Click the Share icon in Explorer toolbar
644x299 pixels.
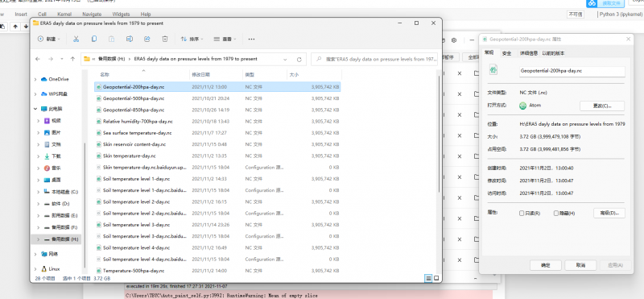point(147,39)
